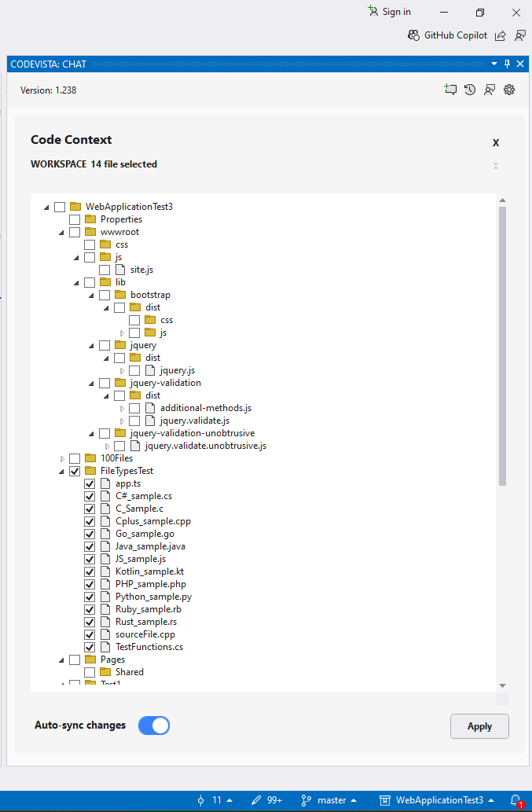Click the share icon next to GitHub Copilot
Viewport: 532px width, 812px height.
point(500,35)
